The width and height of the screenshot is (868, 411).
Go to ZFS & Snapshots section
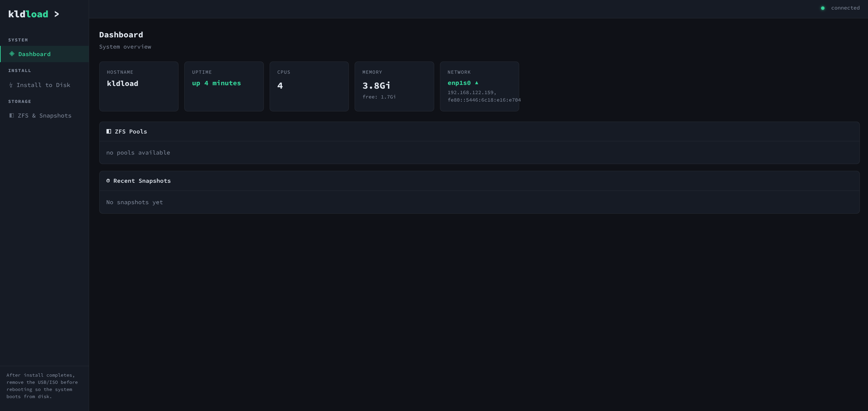(45, 115)
